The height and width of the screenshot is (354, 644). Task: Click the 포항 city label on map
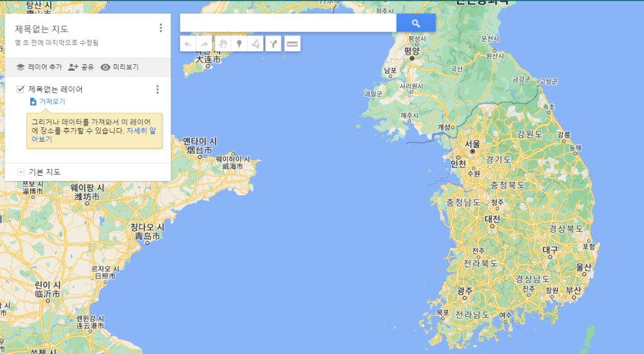pyautogui.click(x=589, y=247)
